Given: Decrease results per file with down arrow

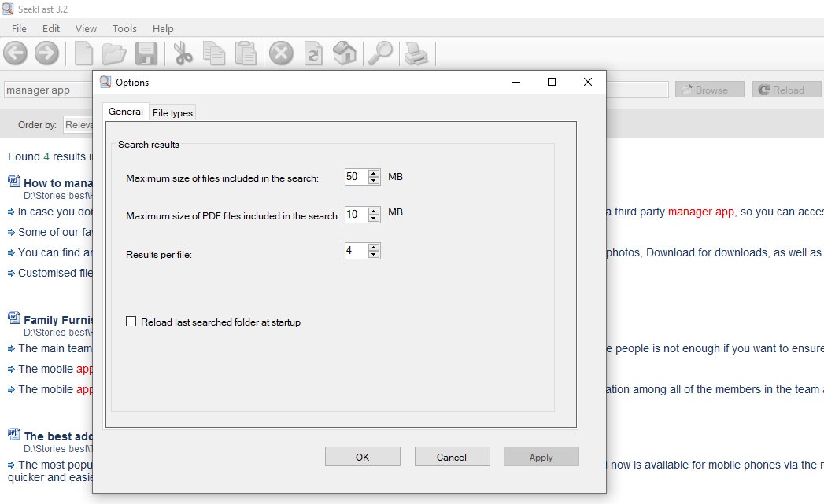Looking at the screenshot, I should coord(374,255).
